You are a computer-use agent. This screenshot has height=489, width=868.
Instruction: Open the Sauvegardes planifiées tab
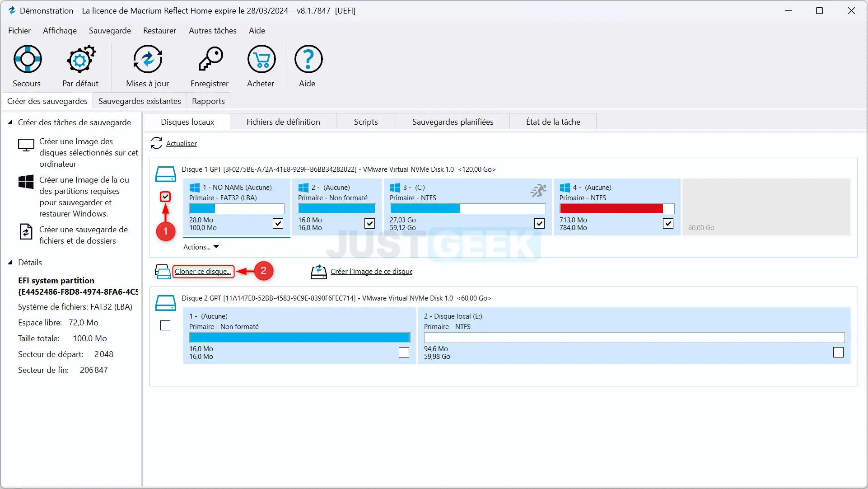click(453, 122)
